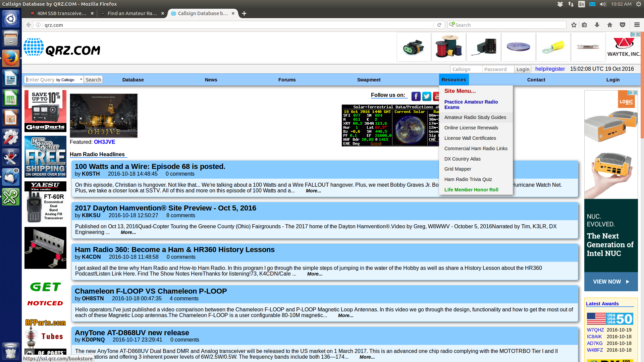Select Amateur Radio Study Guides menu item

click(475, 117)
